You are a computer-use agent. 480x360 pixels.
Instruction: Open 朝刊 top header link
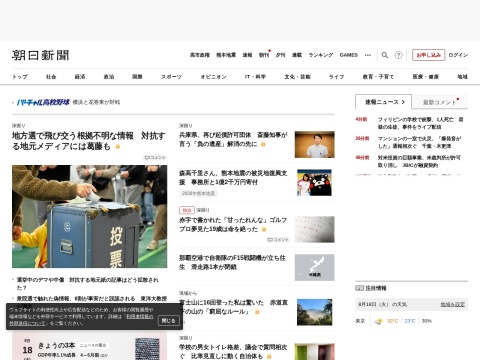[x=264, y=55]
